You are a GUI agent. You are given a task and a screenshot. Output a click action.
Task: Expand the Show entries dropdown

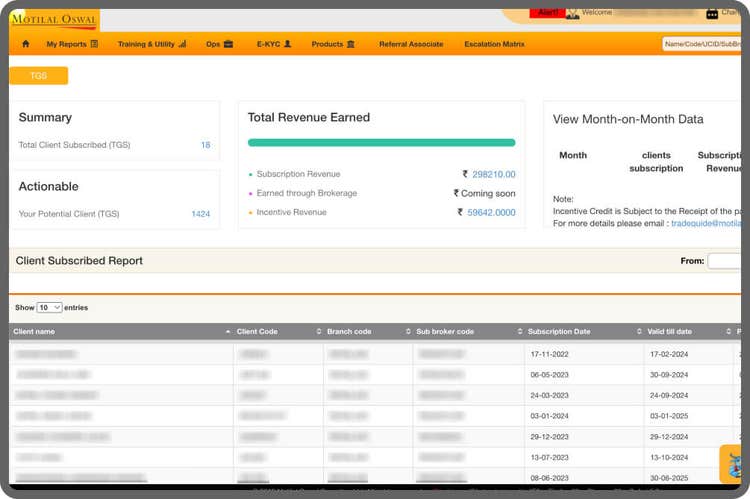(49, 308)
